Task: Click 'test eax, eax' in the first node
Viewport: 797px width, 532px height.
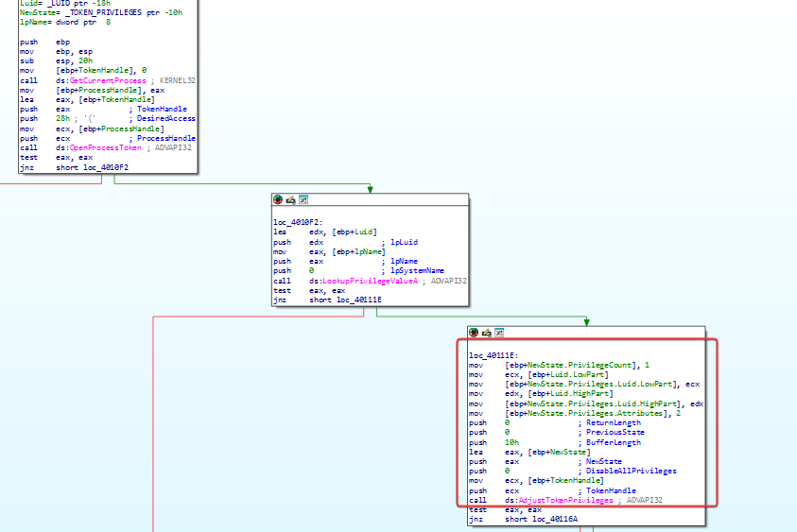Action: 57,158
